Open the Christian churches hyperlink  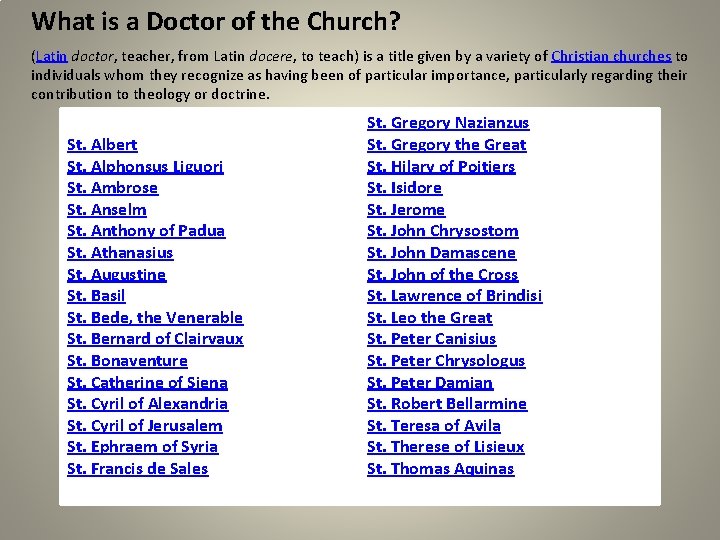click(x=611, y=56)
